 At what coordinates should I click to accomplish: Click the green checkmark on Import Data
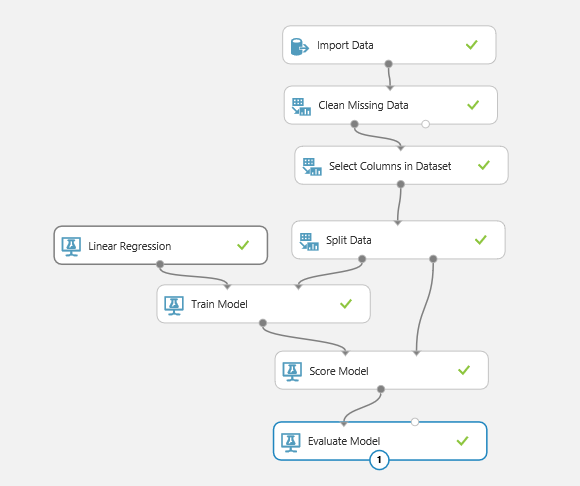(x=472, y=45)
